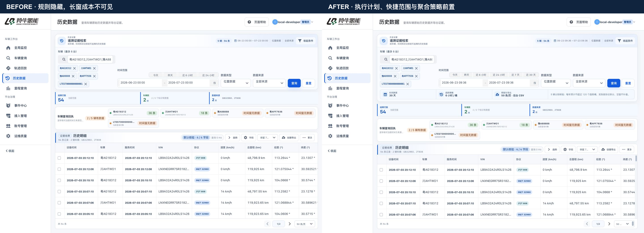Focus vehicle search input in AFTER panel
Image resolution: width=644 pixels, height=233 pixels.
click(x=411, y=59)
